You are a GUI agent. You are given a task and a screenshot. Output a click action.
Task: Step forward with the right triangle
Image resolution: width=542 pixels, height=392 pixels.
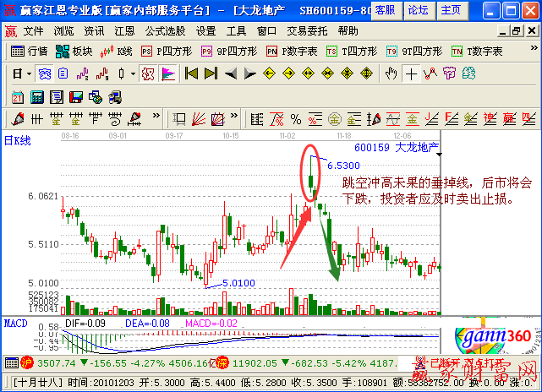point(249,73)
